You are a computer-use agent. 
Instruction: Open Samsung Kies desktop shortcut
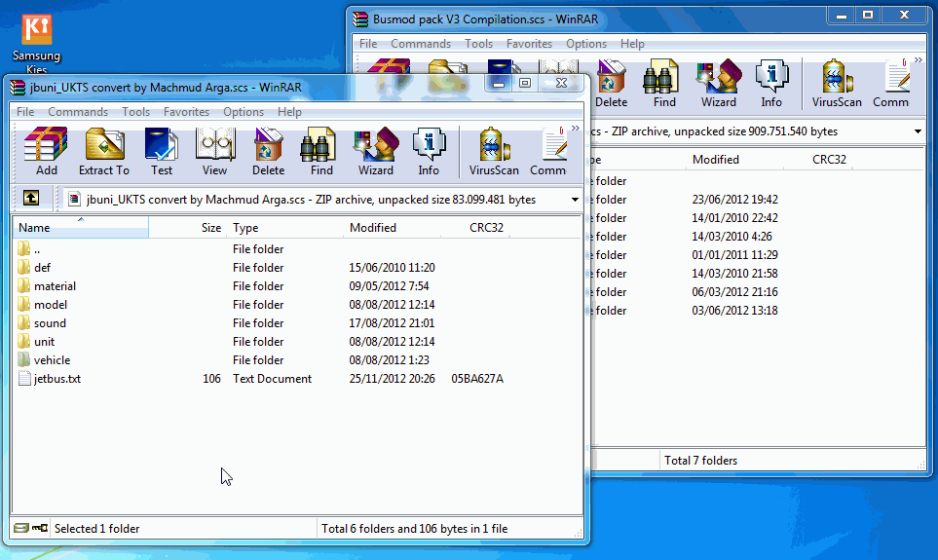(x=36, y=43)
